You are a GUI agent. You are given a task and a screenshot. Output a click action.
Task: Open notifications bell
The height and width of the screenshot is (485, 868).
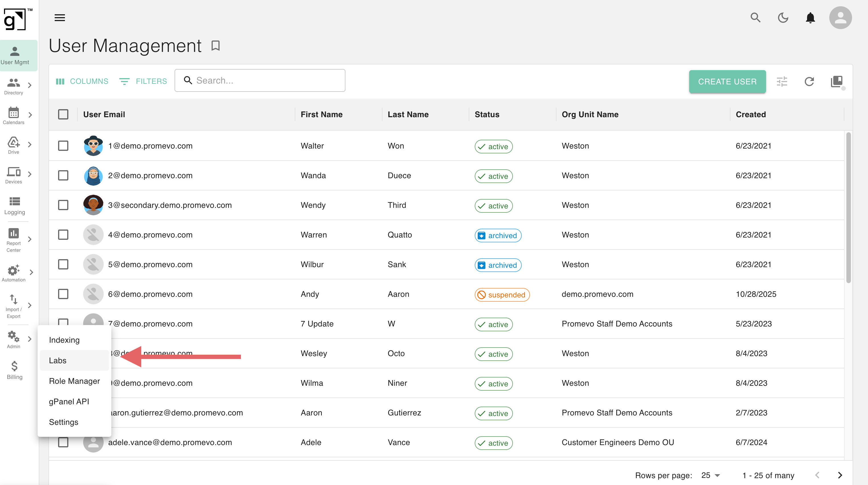[x=810, y=18]
